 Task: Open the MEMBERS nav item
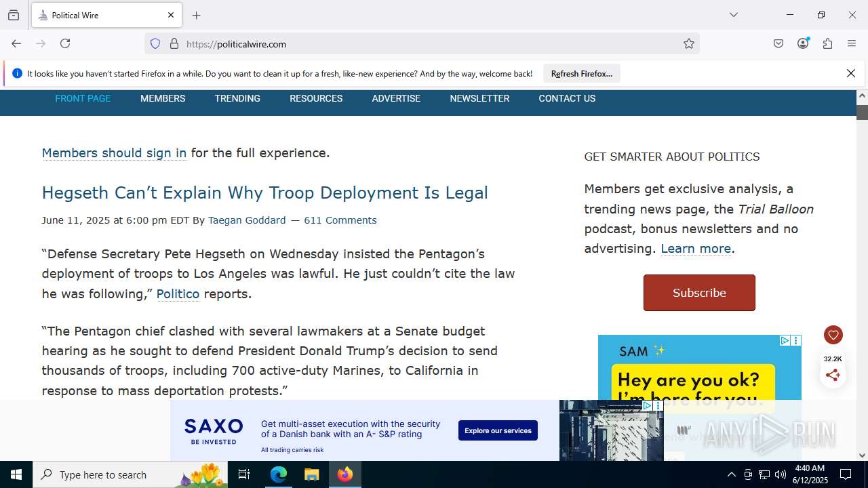[x=163, y=98]
